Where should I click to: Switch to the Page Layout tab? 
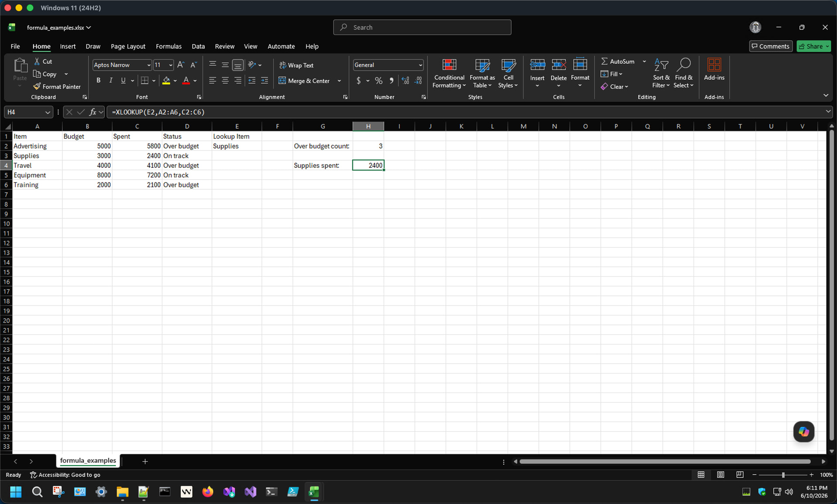tap(128, 46)
